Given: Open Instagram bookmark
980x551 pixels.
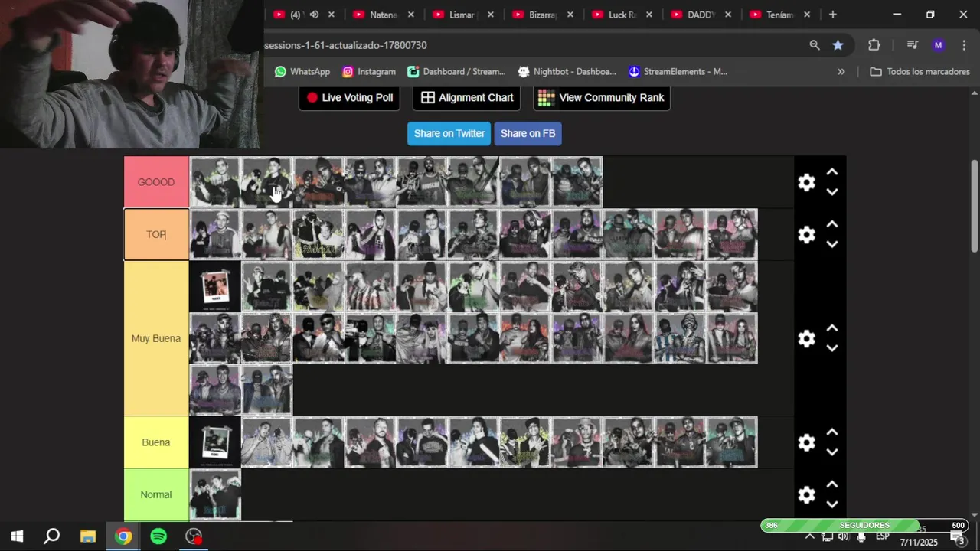Looking at the screenshot, I should (369, 71).
